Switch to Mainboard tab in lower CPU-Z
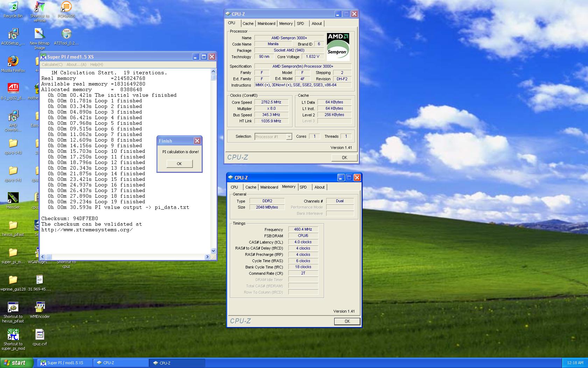The width and height of the screenshot is (588, 368). (x=269, y=187)
